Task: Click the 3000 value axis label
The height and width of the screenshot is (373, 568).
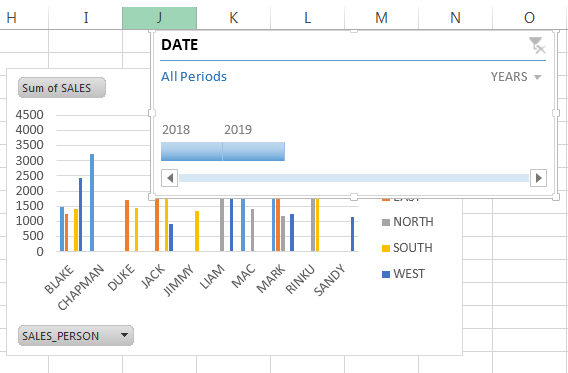Action: pos(29,160)
